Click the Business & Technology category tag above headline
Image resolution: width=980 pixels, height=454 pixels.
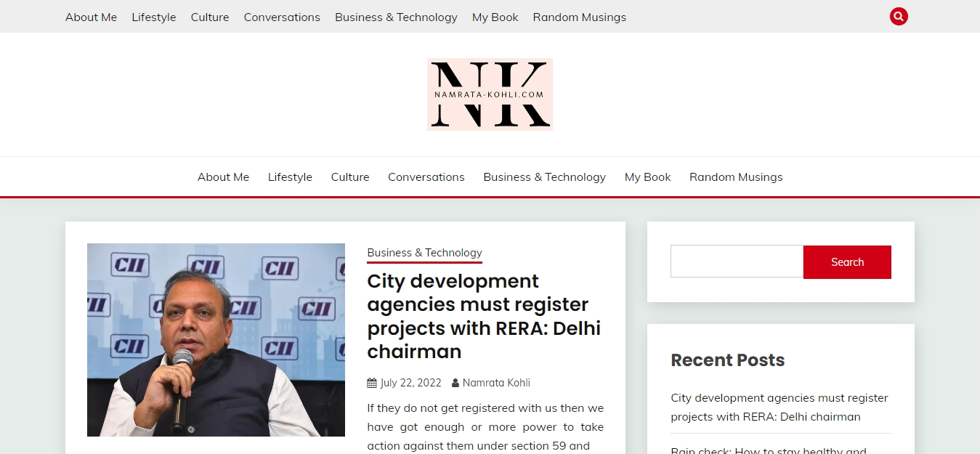[x=425, y=253]
